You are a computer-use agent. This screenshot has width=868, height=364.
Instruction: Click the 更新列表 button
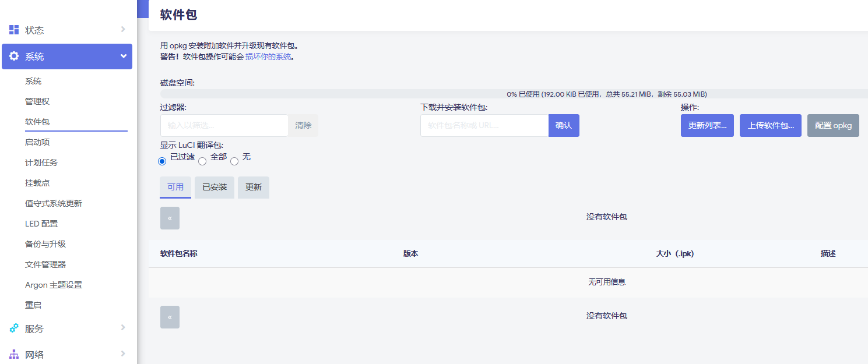tap(707, 126)
